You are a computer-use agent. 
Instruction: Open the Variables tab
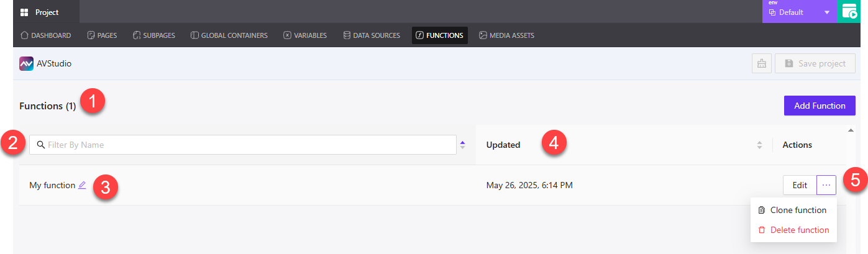(x=304, y=35)
